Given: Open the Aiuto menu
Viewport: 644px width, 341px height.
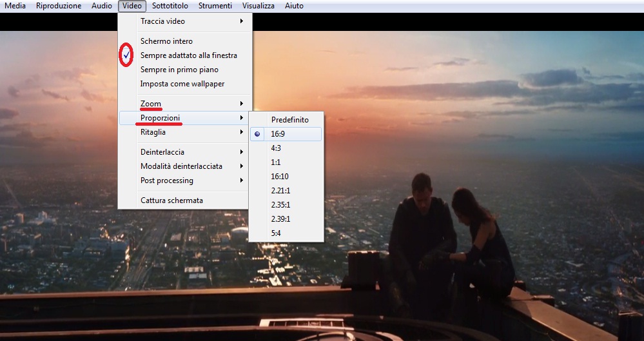Looking at the screenshot, I should point(294,6).
